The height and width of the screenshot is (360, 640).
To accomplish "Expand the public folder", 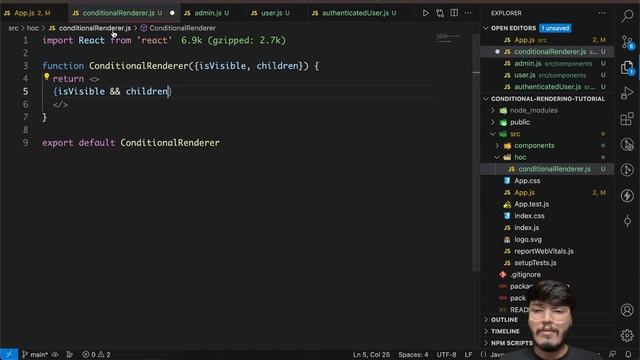I will pos(493,122).
